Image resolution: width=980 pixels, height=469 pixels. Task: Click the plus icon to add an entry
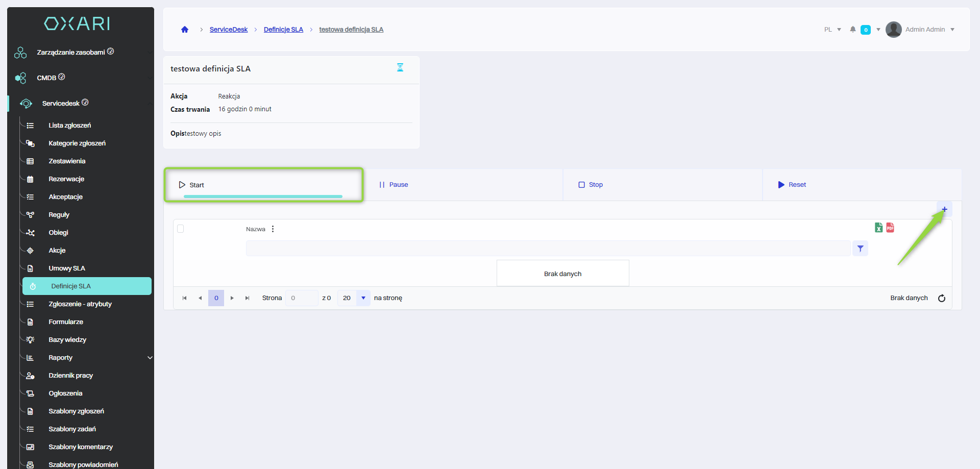[944, 209]
